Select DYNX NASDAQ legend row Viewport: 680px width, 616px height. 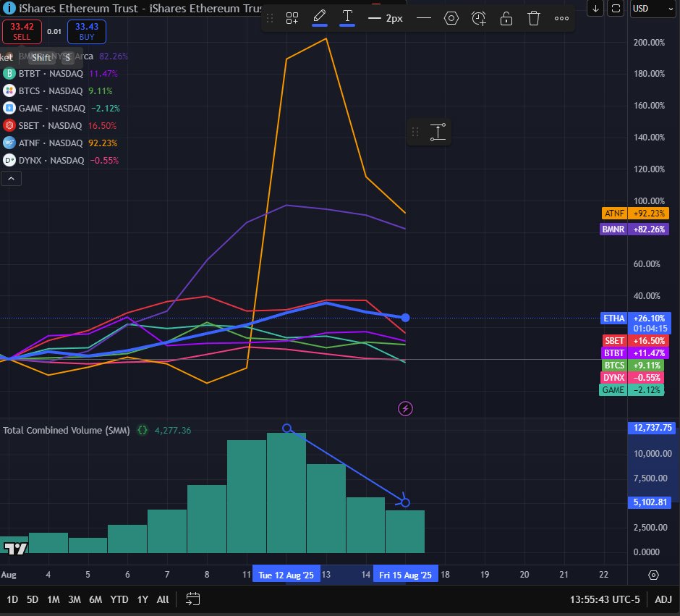(x=61, y=161)
